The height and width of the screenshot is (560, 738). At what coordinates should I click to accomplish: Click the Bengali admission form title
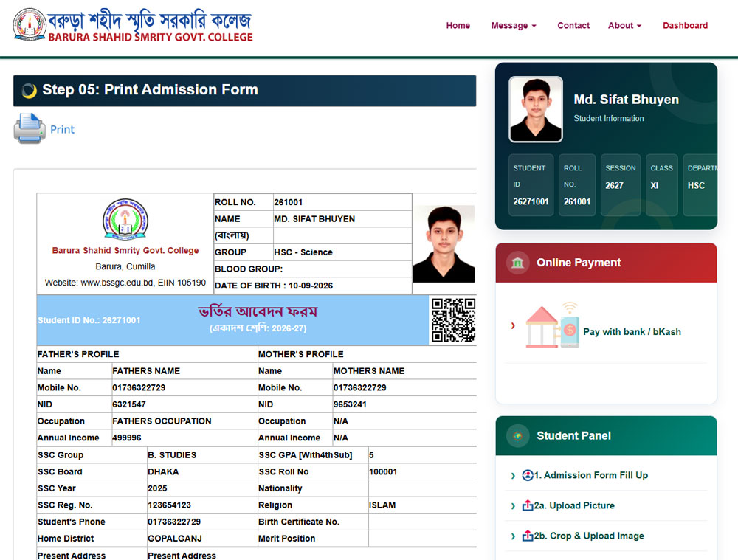(x=258, y=311)
